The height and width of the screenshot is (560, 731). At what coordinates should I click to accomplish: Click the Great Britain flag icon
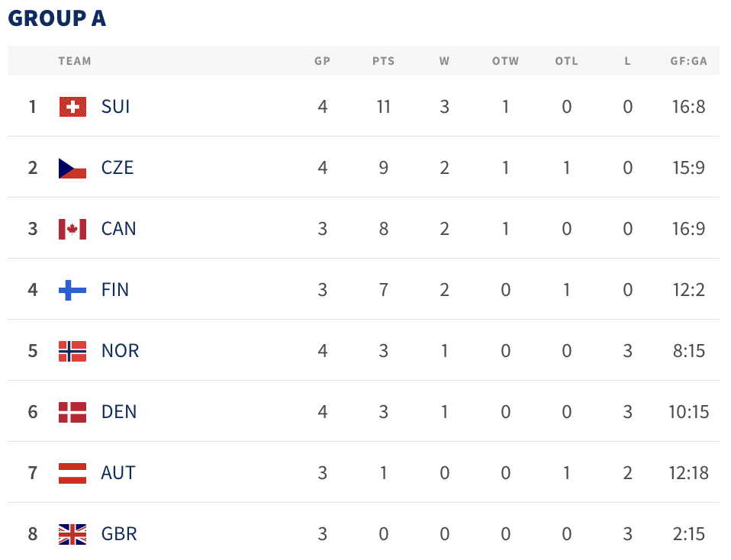72,534
